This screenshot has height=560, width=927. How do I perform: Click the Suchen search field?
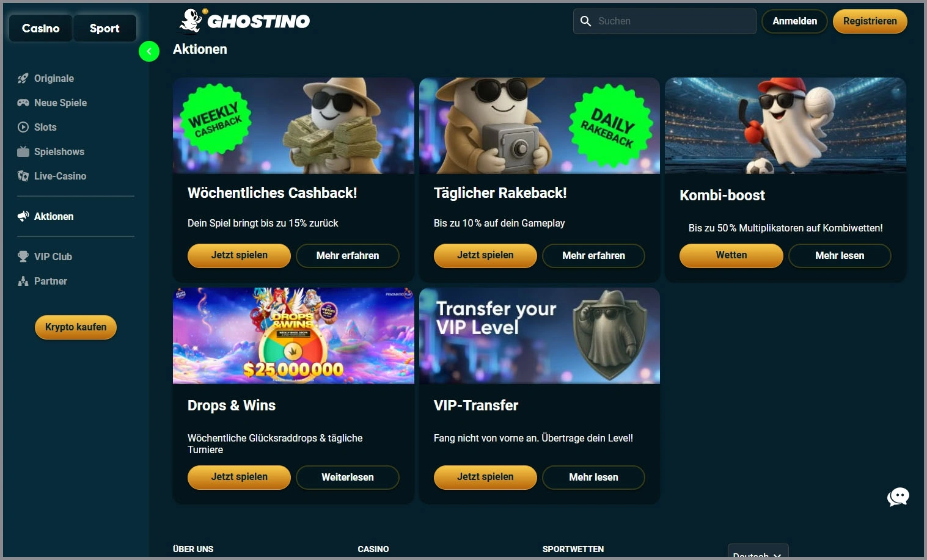coord(665,21)
